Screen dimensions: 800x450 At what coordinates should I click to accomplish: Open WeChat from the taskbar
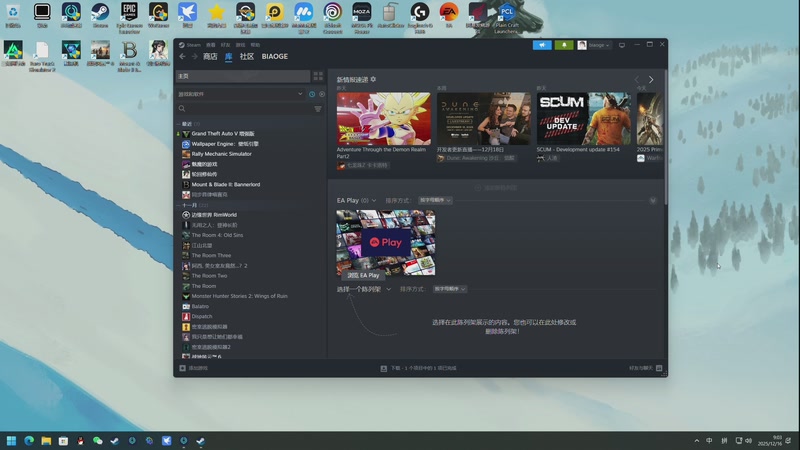97,441
